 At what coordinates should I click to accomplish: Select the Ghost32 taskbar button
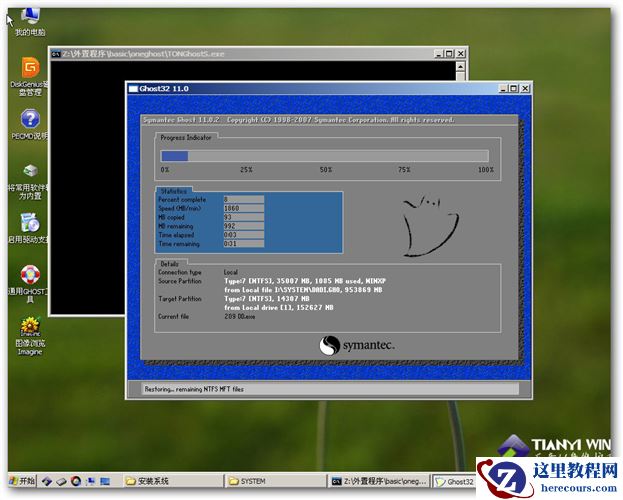click(454, 481)
